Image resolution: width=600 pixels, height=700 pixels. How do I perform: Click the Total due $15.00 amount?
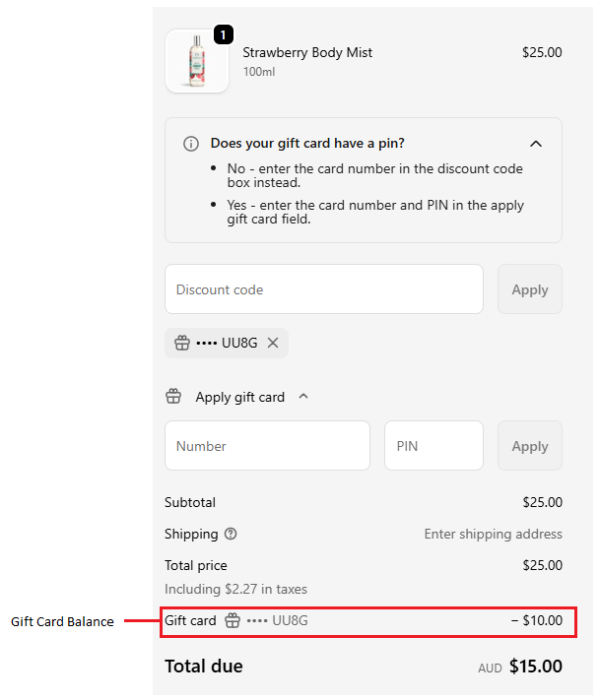(x=535, y=667)
